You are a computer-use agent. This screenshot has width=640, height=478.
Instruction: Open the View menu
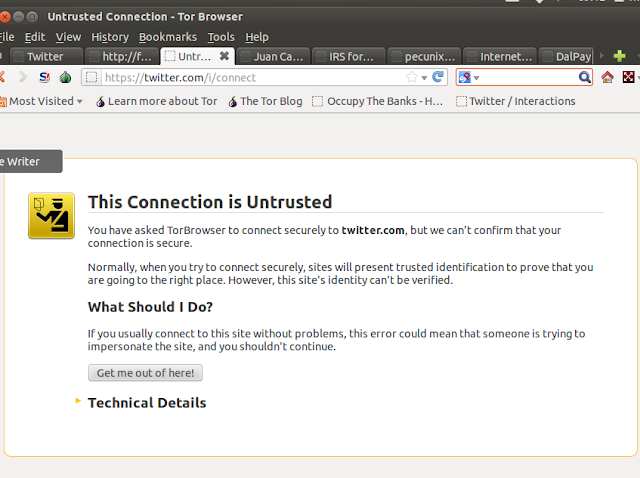pyautogui.click(x=68, y=37)
